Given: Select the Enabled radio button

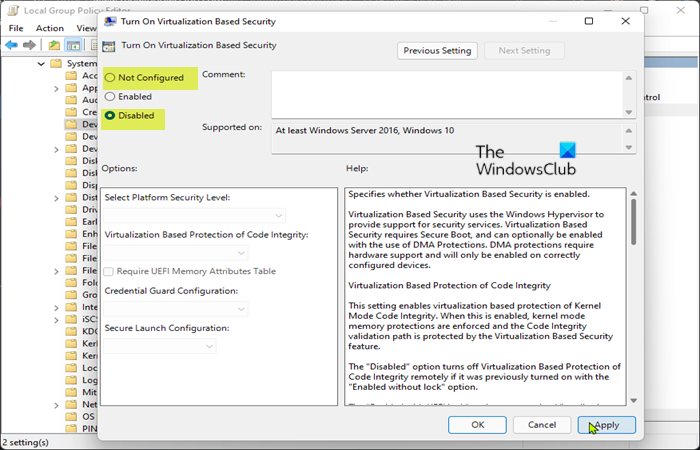Looking at the screenshot, I should tap(110, 96).
